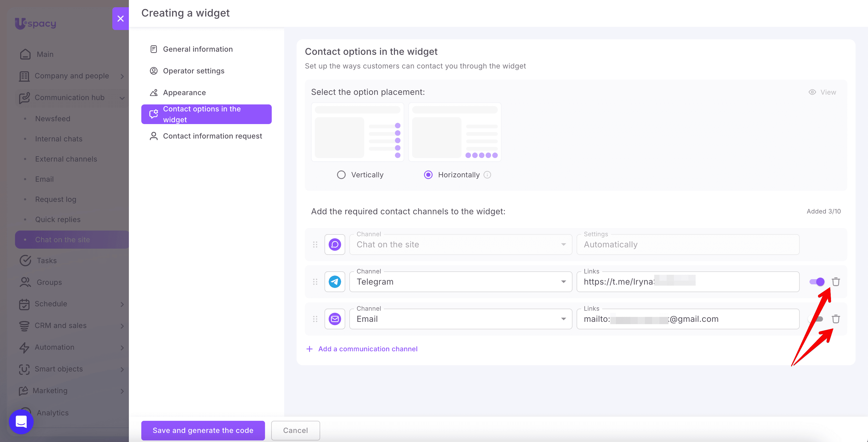868x442 pixels.
Task: Grab the Telegram row drag handle
Action: tap(315, 282)
